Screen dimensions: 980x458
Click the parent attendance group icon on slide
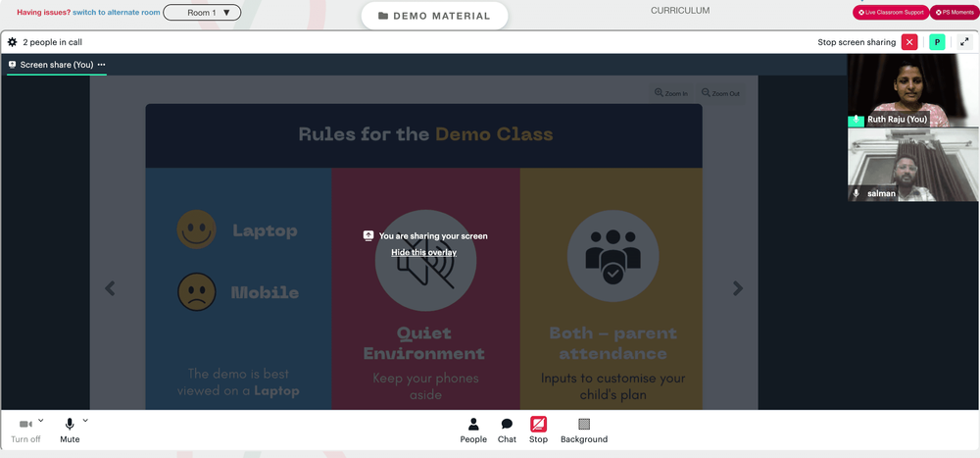click(x=612, y=256)
